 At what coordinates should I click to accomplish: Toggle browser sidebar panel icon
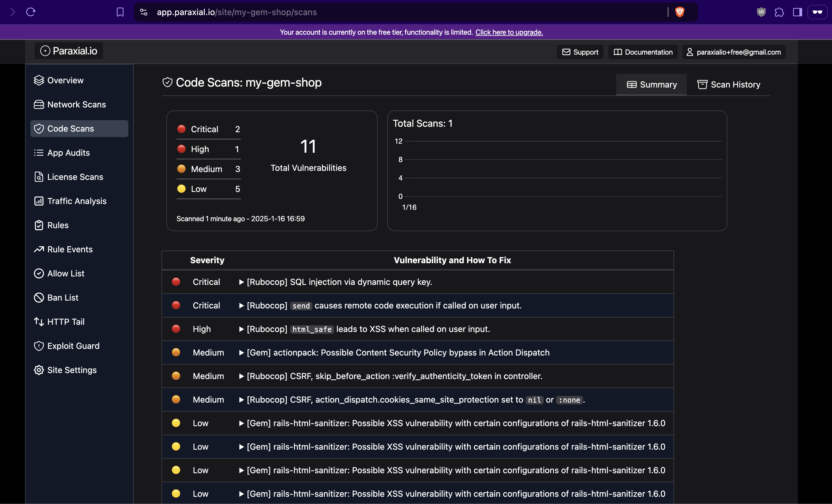coord(798,12)
